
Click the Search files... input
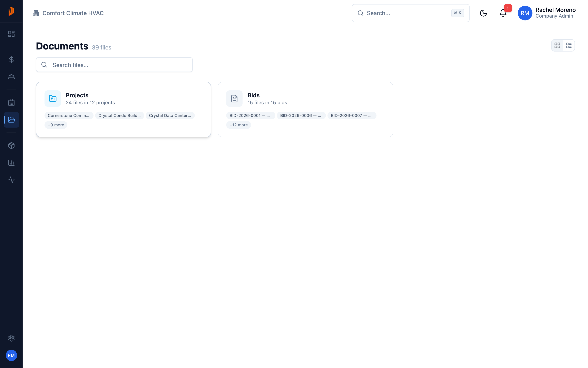pos(114,65)
